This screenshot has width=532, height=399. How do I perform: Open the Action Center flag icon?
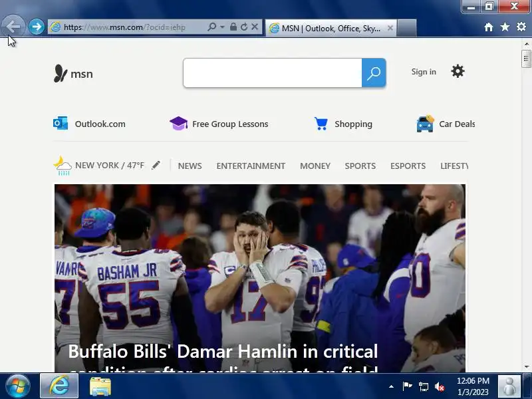tap(407, 386)
